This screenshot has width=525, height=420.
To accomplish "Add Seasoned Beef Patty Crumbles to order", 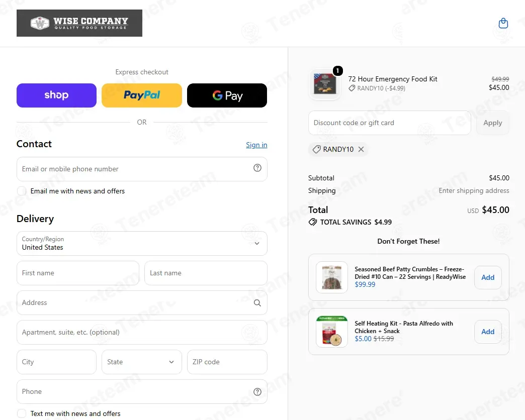I will [488, 277].
